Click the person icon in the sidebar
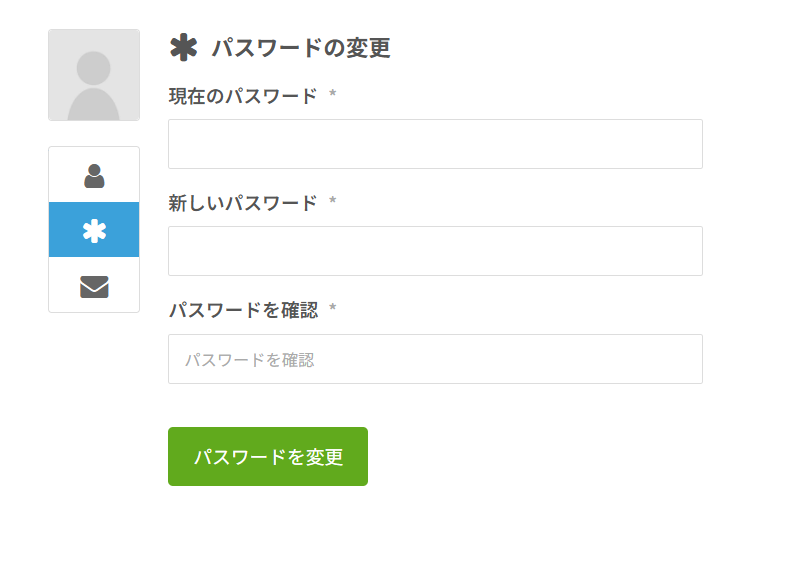This screenshot has height=563, width=802. point(94,176)
